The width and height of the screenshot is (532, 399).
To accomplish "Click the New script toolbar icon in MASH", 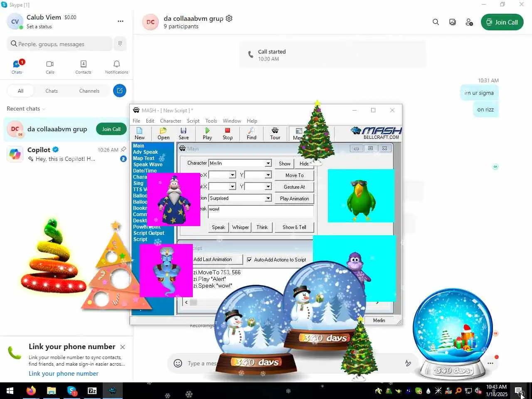I will (x=140, y=133).
